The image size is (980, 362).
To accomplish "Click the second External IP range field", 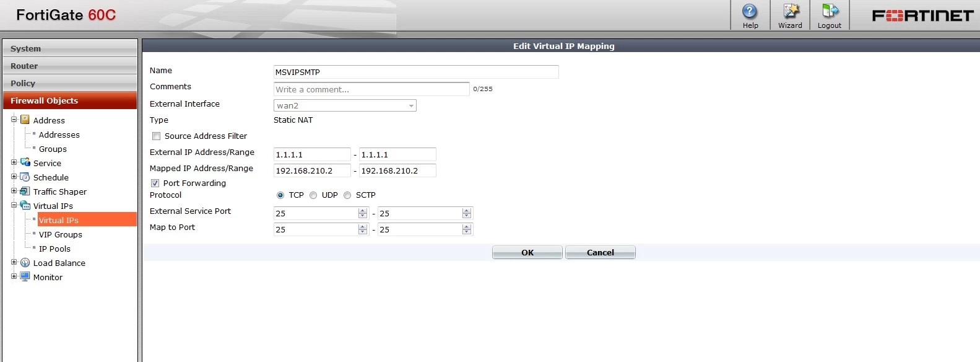I will [397, 154].
